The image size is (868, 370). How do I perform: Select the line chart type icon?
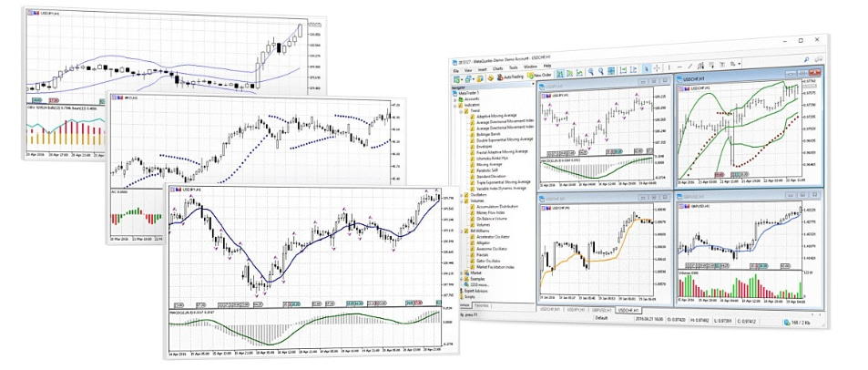pyautogui.click(x=579, y=72)
